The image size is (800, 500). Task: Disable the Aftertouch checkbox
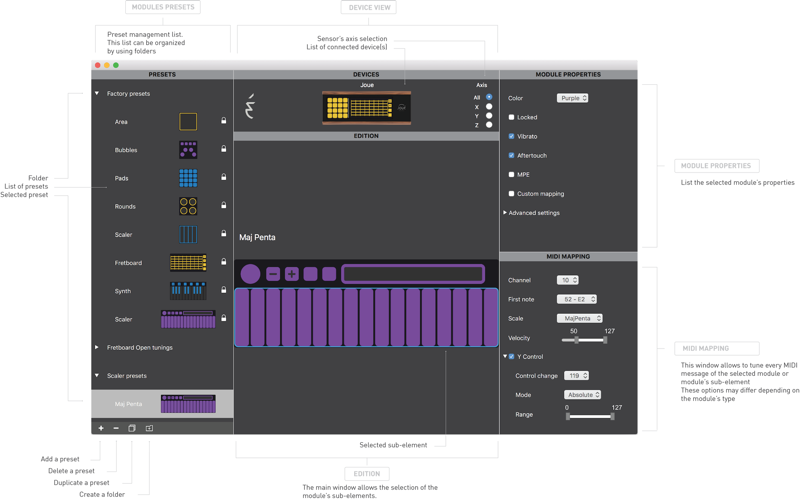pos(511,155)
